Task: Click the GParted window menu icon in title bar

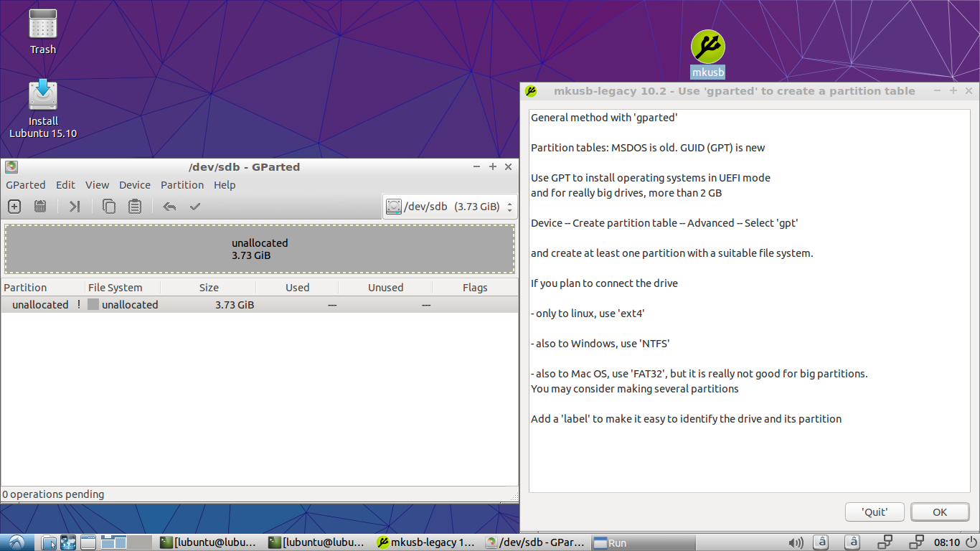Action: tap(11, 167)
